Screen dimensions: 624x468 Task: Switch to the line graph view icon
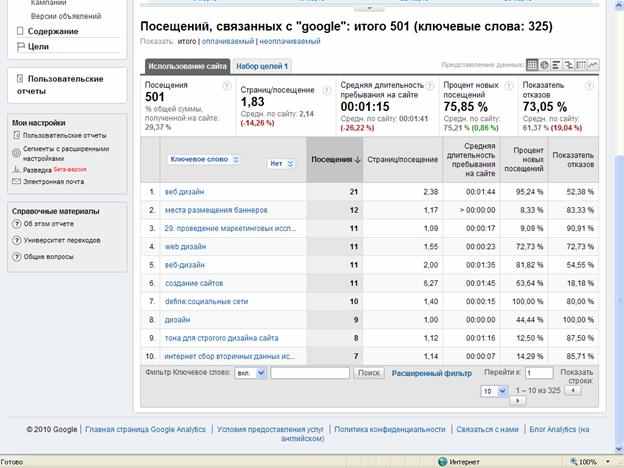tap(593, 65)
